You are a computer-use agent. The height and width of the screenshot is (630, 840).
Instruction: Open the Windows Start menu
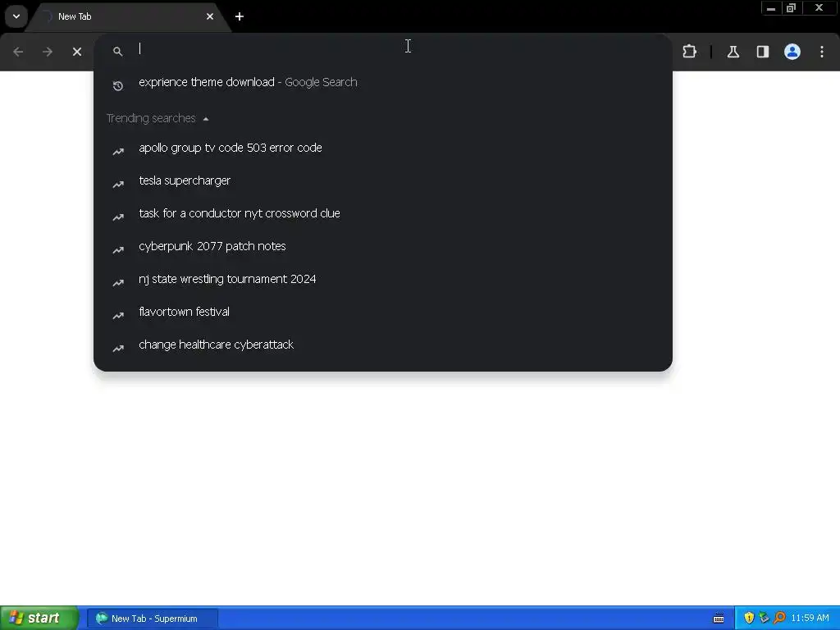39,619
